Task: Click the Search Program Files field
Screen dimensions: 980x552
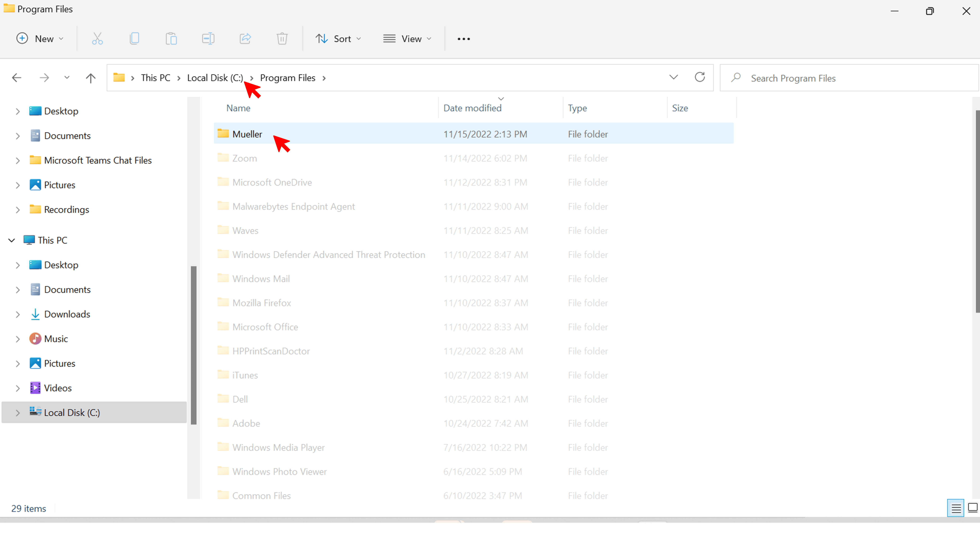Action: pos(849,78)
